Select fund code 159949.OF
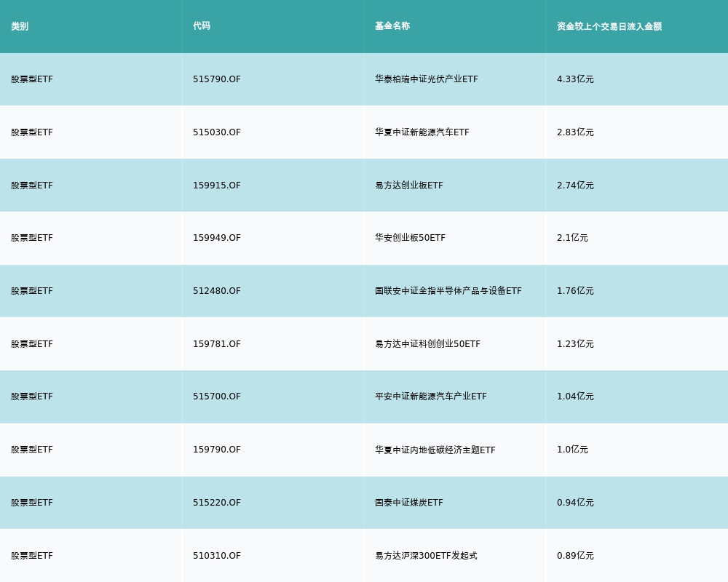 pyautogui.click(x=217, y=238)
